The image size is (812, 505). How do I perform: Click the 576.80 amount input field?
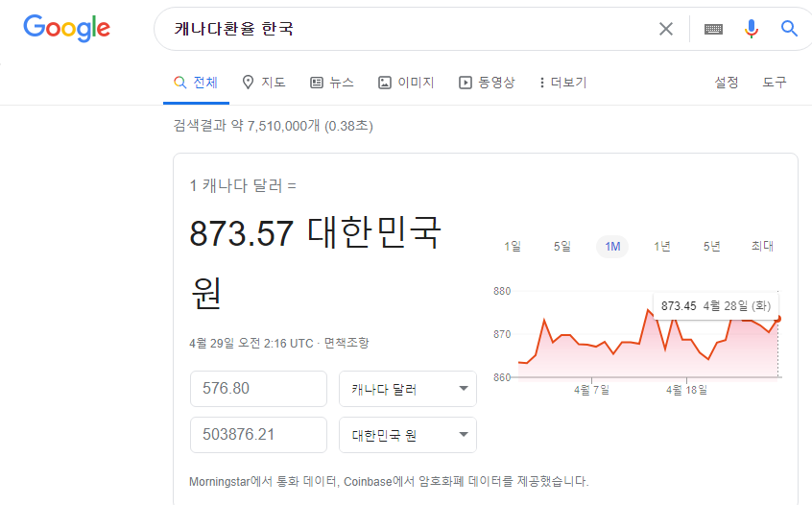pyautogui.click(x=258, y=389)
